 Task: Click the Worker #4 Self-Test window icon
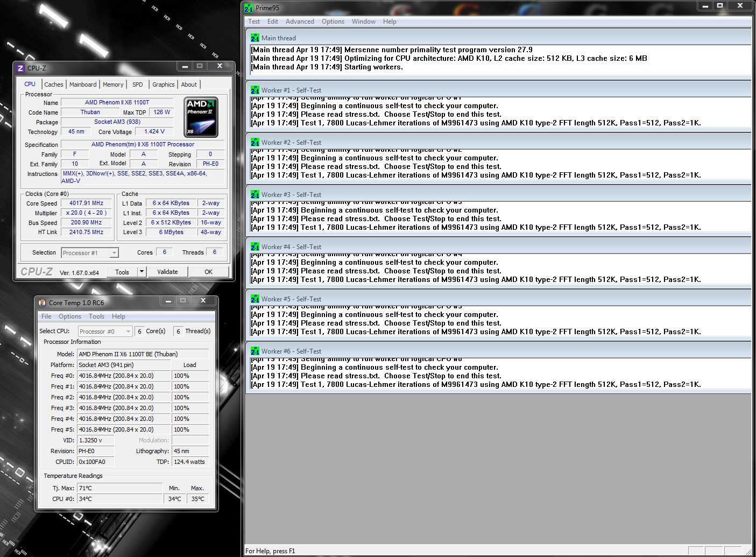pyautogui.click(x=255, y=247)
